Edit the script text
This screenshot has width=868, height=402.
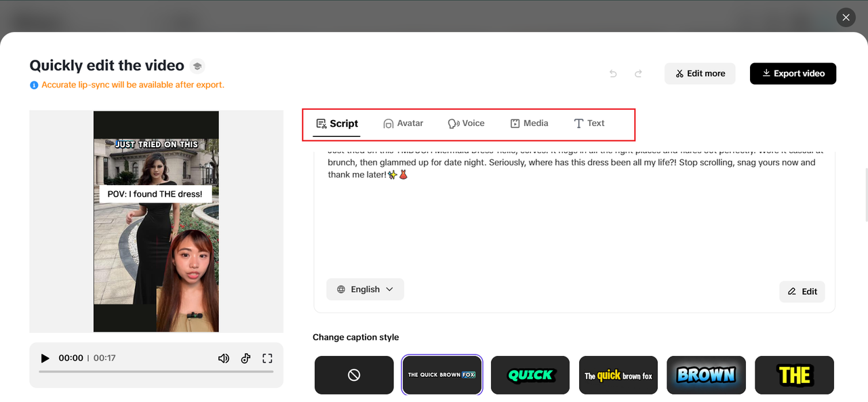[x=802, y=292]
